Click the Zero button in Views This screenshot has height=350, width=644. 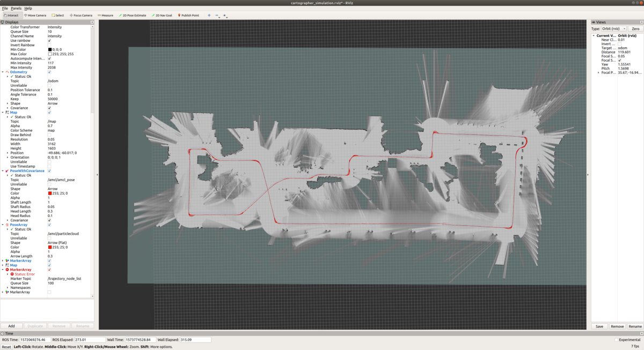[x=635, y=29]
